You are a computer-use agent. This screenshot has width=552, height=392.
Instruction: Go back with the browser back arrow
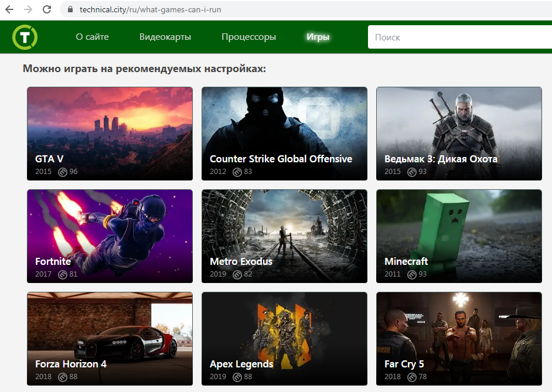[9, 9]
